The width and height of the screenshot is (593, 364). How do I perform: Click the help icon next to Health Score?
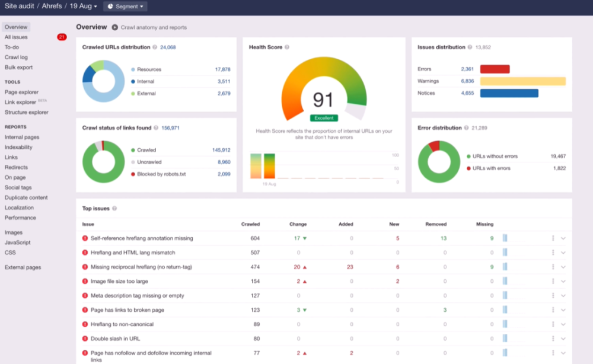coord(287,47)
